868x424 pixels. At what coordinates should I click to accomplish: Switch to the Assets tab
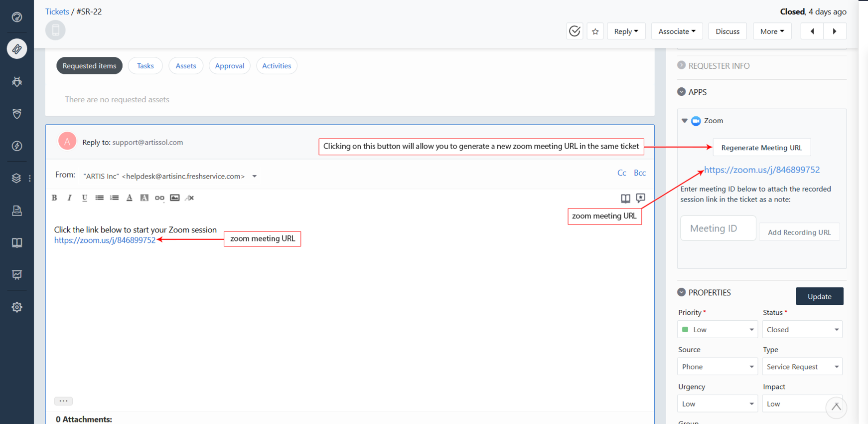(186, 66)
